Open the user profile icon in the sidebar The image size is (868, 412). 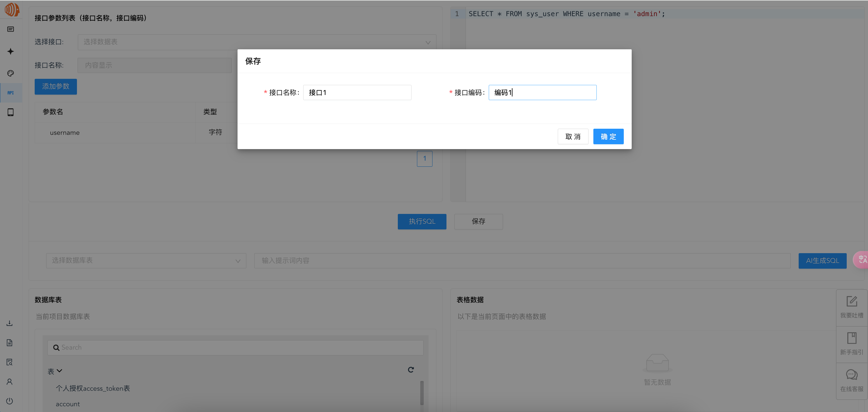click(x=9, y=381)
